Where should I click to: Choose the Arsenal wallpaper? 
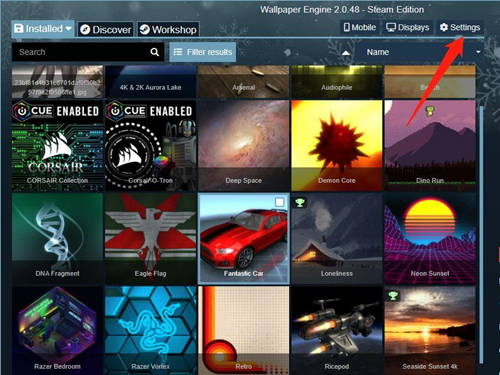pyautogui.click(x=244, y=82)
